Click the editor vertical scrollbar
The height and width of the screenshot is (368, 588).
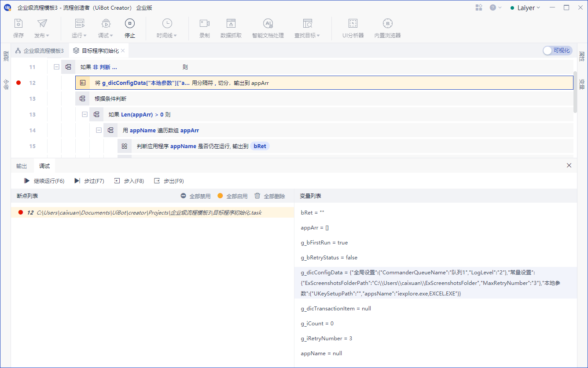coord(575,92)
